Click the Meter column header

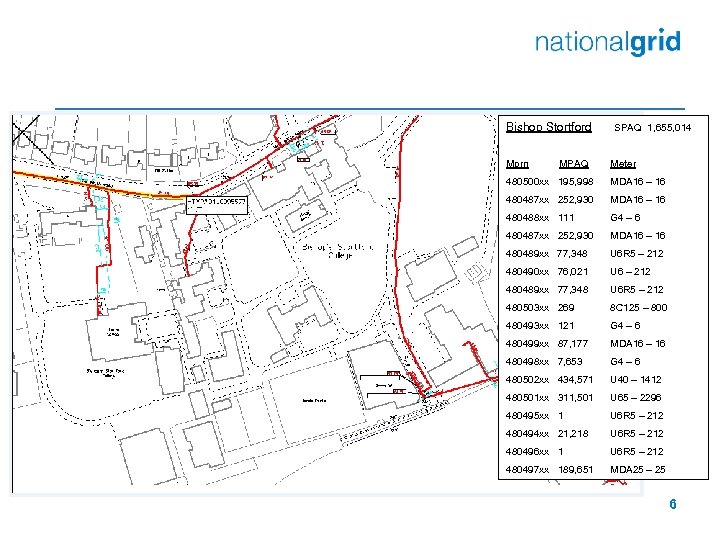pyautogui.click(x=623, y=164)
